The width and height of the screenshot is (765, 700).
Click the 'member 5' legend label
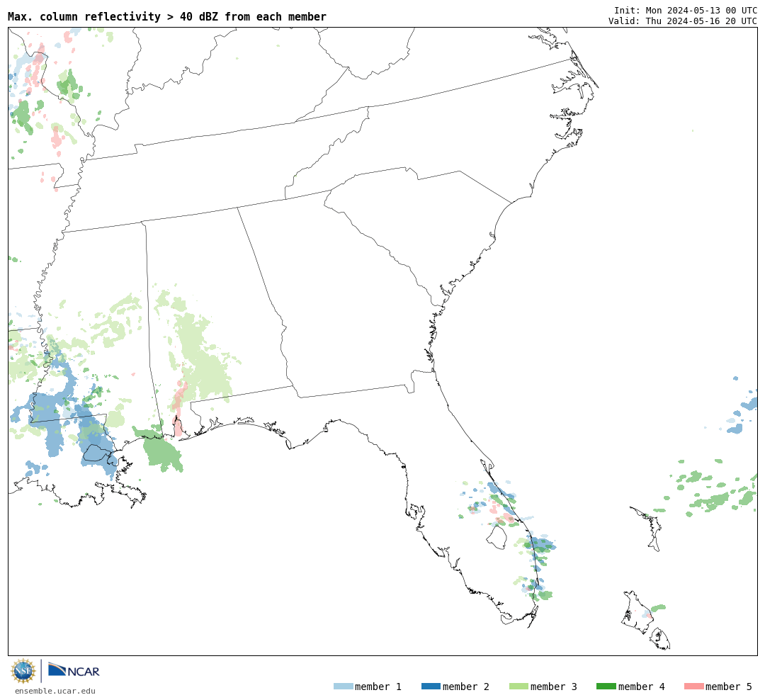[729, 687]
